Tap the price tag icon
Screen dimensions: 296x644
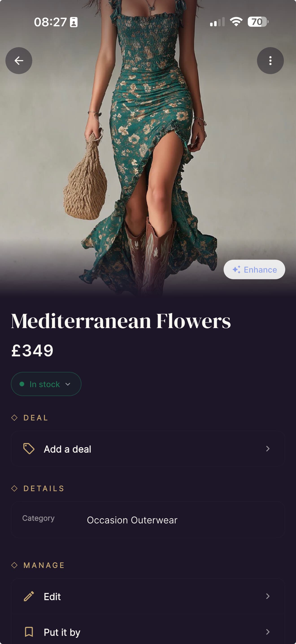pos(29,449)
